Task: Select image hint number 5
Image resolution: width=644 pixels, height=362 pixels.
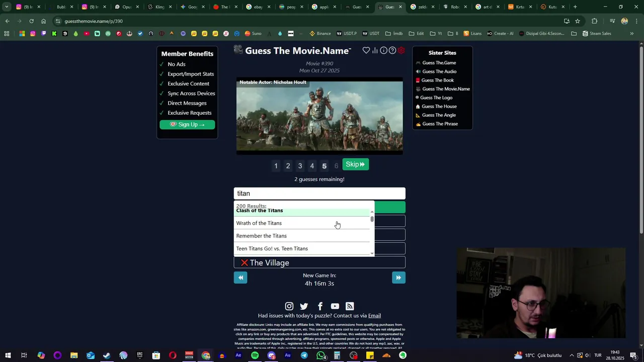Action: [x=324, y=166]
